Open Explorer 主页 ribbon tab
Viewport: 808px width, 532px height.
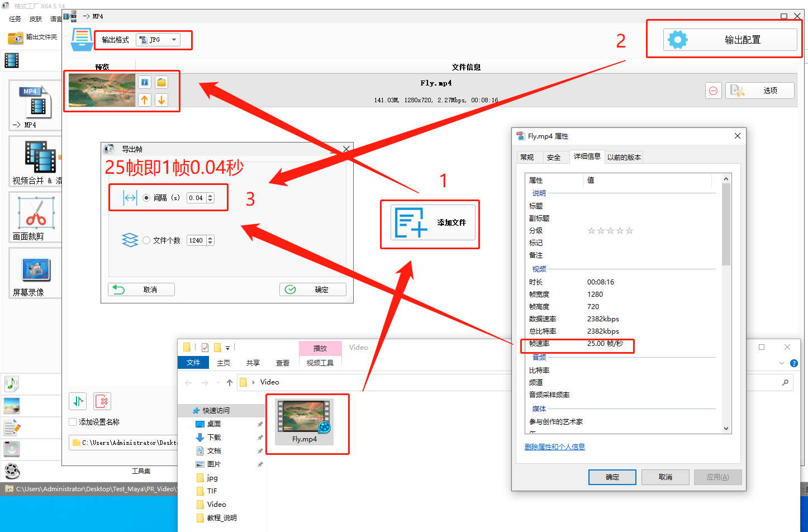(x=224, y=363)
